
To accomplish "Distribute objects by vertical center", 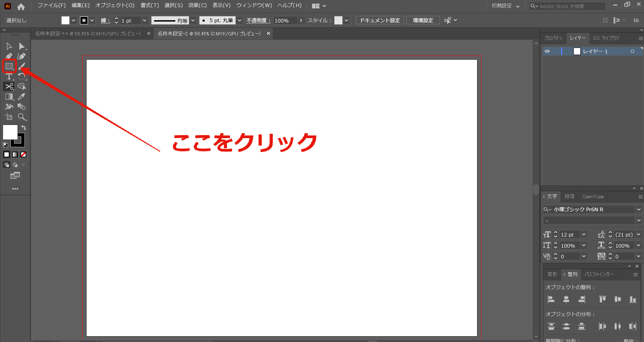I will tap(566, 326).
